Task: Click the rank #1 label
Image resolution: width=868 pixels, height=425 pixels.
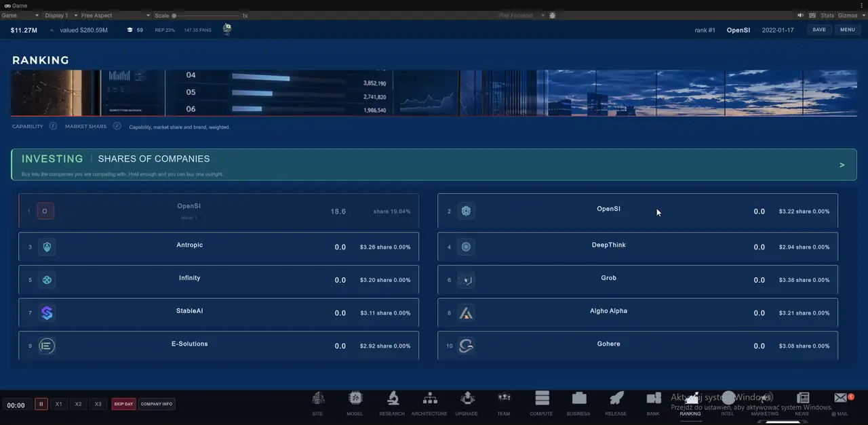Action: 705,30
